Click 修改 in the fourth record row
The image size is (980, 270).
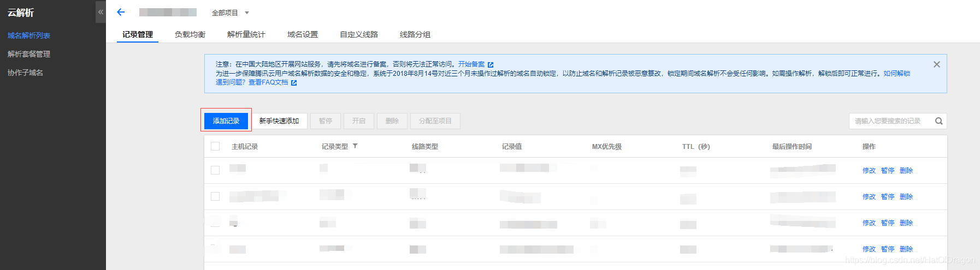click(869, 249)
